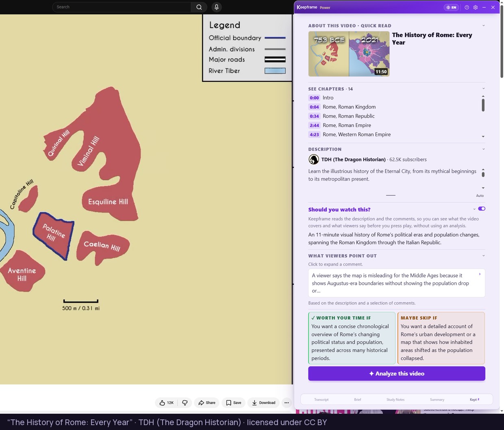504x430 pixels.
Task: Open Keepframe settings gear
Action: tap(475, 7)
